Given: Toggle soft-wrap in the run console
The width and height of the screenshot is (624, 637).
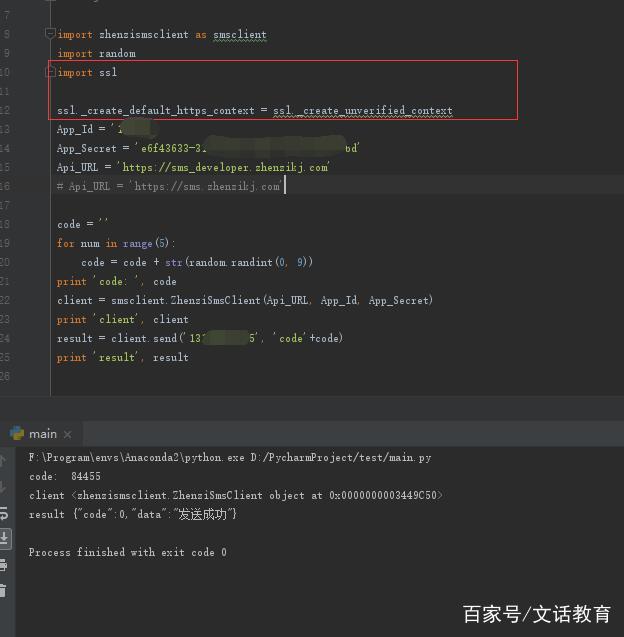Looking at the screenshot, I should [x=4, y=514].
